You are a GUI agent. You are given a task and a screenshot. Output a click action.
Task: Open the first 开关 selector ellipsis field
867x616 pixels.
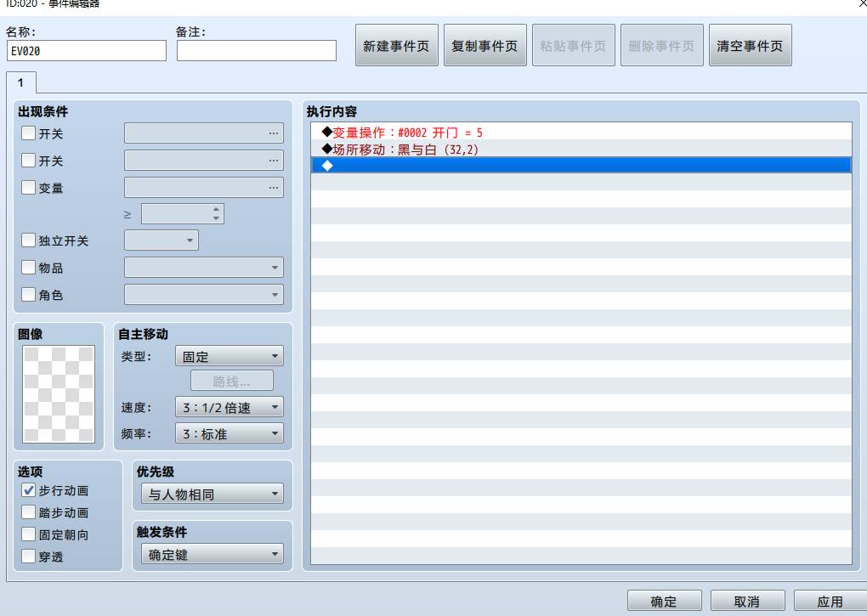204,133
